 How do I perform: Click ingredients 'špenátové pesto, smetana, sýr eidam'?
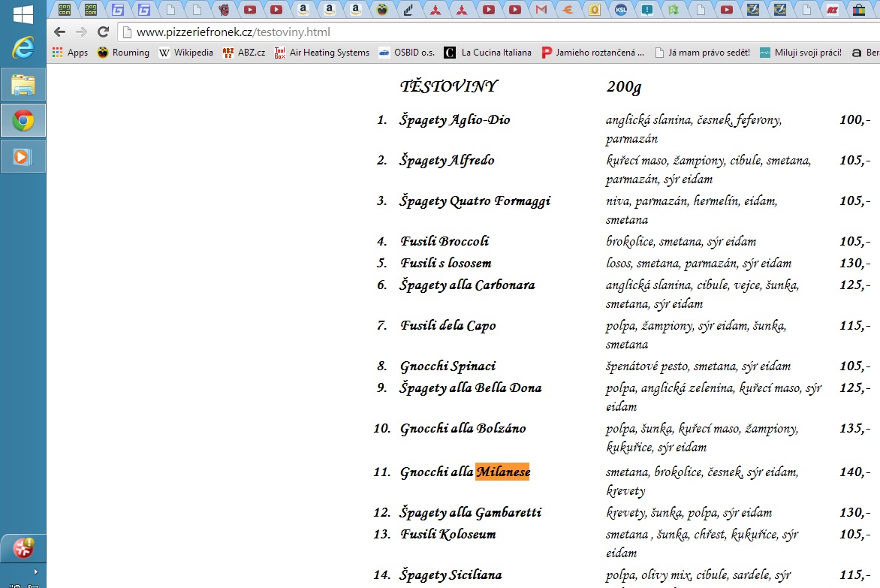[698, 366]
